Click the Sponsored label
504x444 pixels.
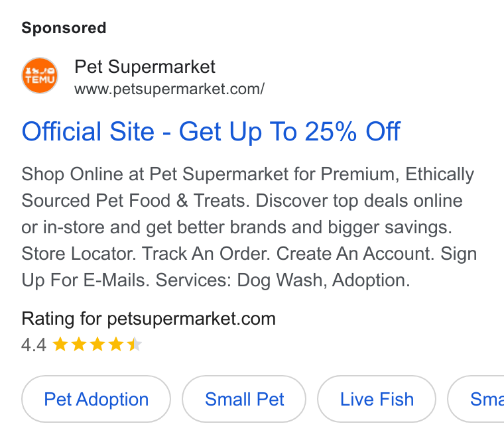coord(64,28)
